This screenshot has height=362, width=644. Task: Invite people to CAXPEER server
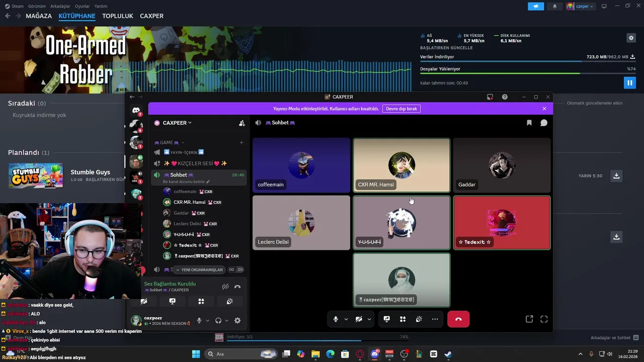pos(242,123)
